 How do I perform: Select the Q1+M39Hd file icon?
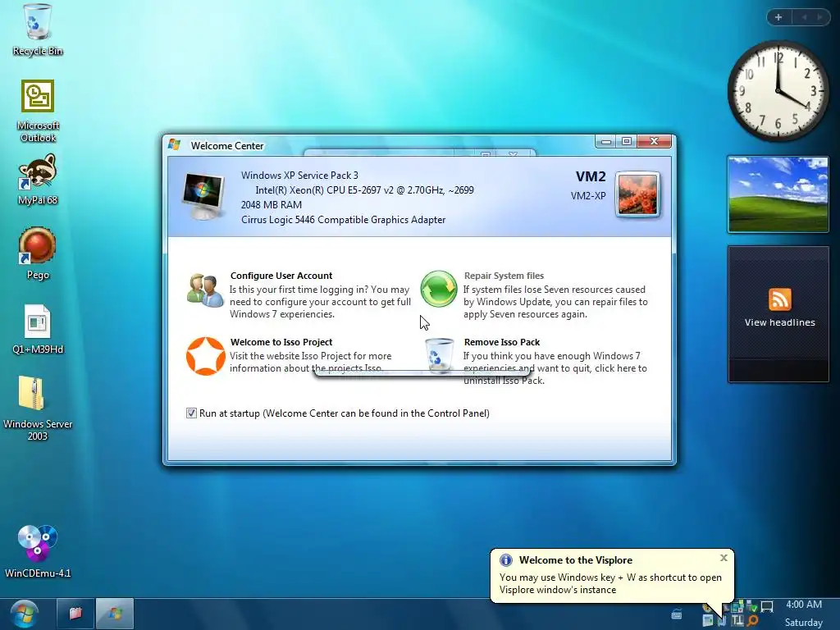point(38,329)
